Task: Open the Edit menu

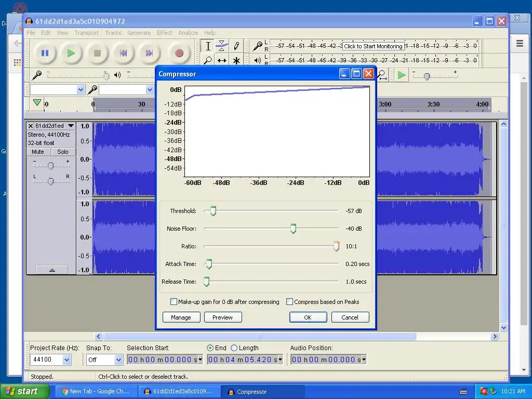Action: click(x=46, y=33)
